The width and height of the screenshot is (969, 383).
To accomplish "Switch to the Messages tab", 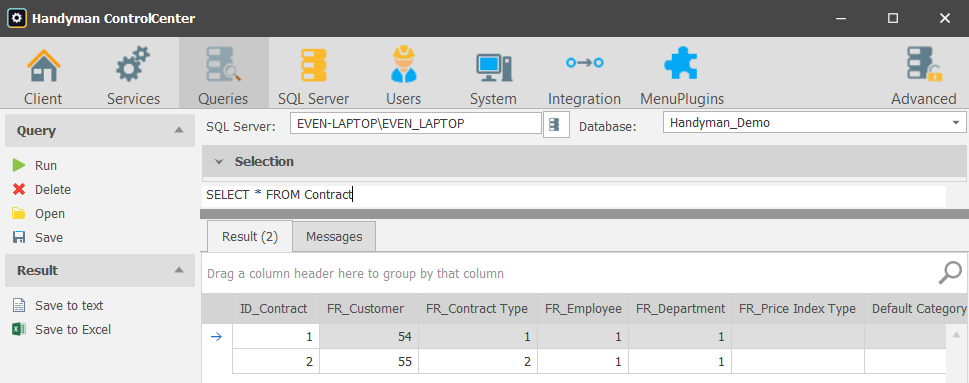I will click(x=334, y=237).
